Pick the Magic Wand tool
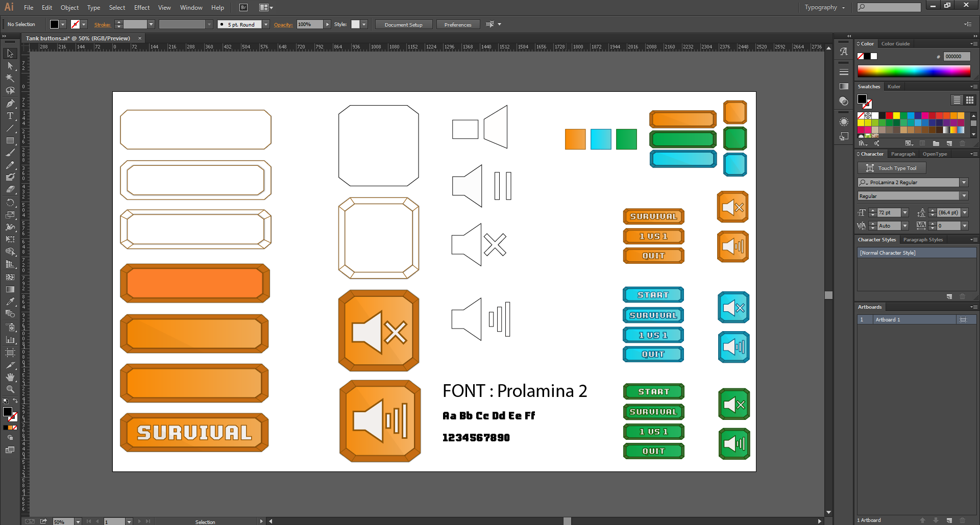The height and width of the screenshot is (525, 980). click(10, 78)
